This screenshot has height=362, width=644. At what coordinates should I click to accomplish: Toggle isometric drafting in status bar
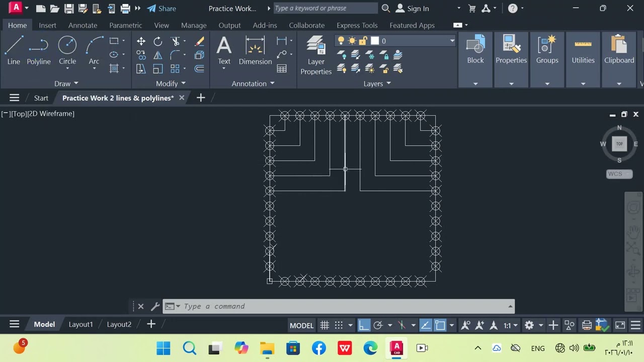point(401,325)
